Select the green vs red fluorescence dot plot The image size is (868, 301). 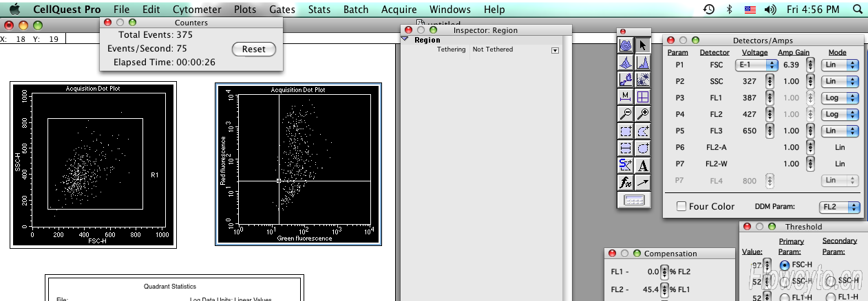click(x=298, y=164)
